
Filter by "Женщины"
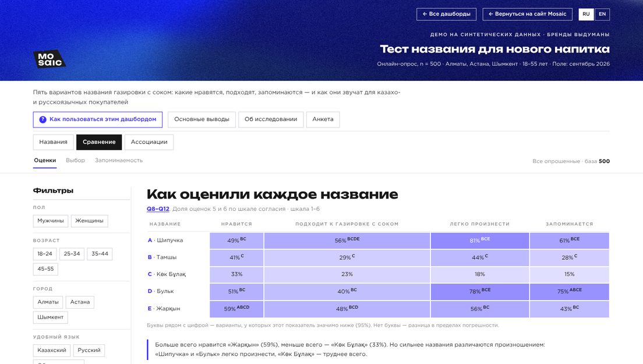coord(89,221)
